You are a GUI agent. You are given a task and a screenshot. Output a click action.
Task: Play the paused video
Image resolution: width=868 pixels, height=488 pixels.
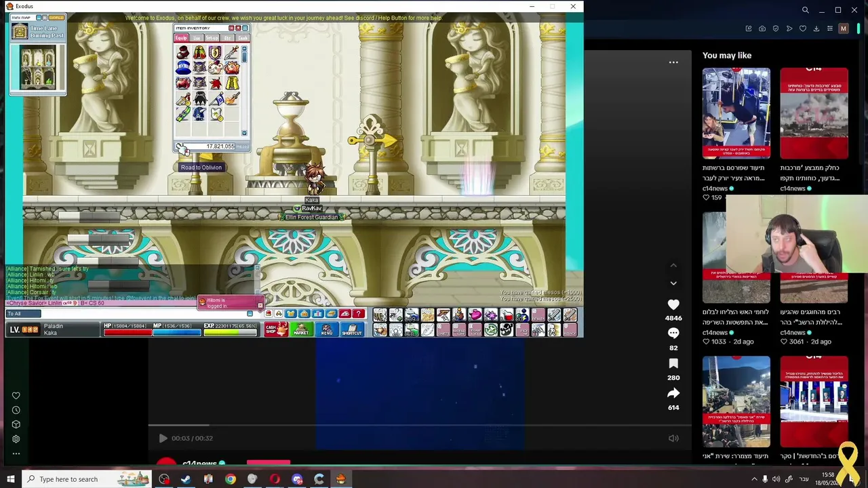(x=163, y=439)
